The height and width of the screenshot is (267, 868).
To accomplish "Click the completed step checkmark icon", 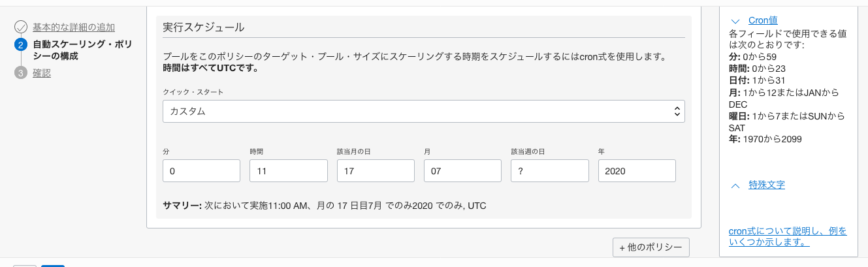I will tap(20, 27).
